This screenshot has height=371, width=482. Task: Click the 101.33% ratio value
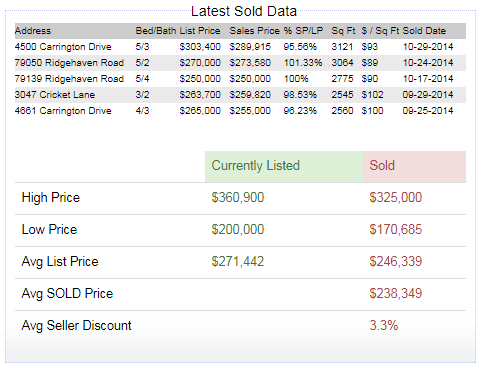[303, 63]
